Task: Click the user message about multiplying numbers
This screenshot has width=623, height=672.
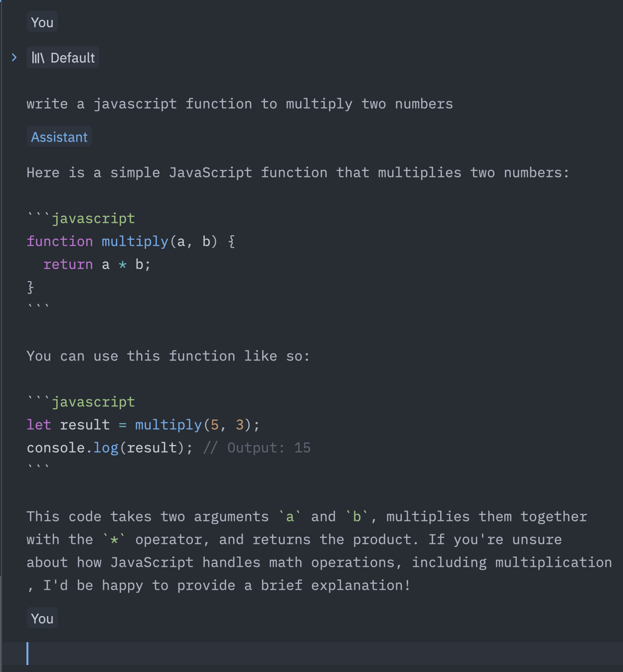Action: [240, 104]
